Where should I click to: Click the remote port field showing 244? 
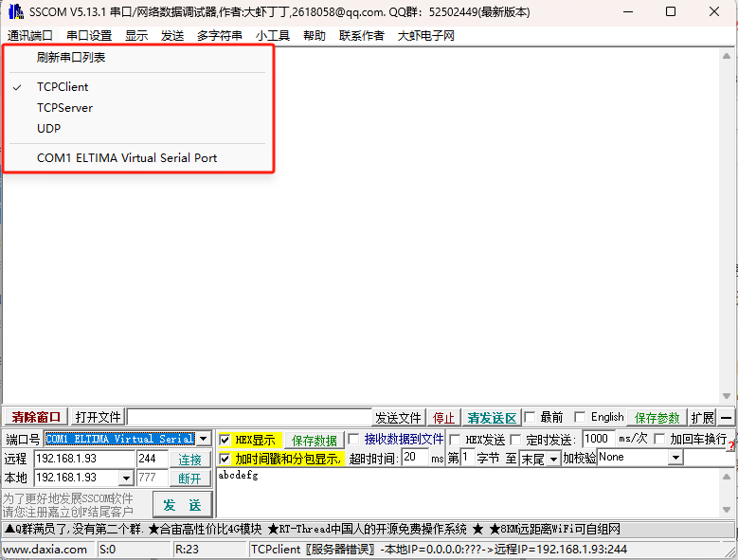click(152, 459)
